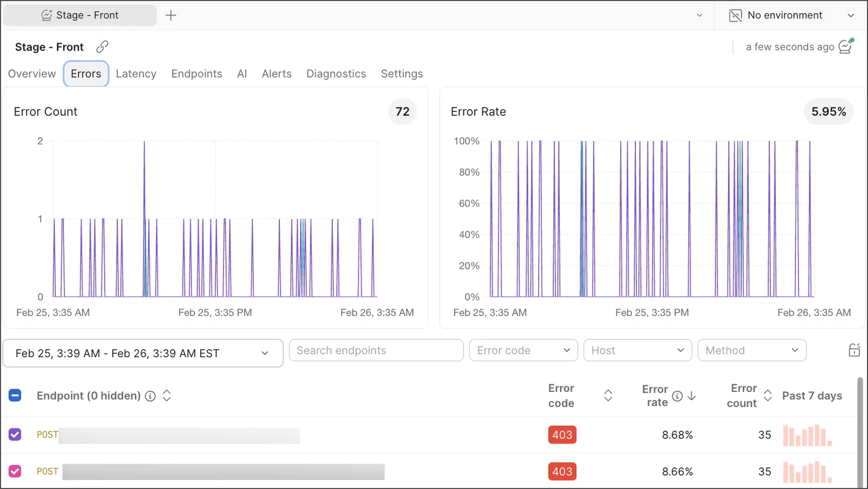Image resolution: width=868 pixels, height=489 pixels.
Task: Click the Error rate info icon
Action: click(677, 396)
